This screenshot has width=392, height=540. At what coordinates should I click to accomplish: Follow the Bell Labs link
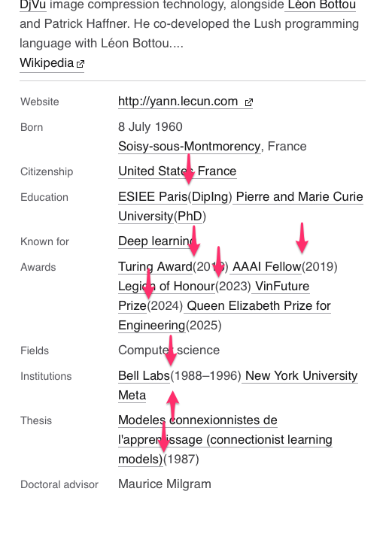click(144, 376)
